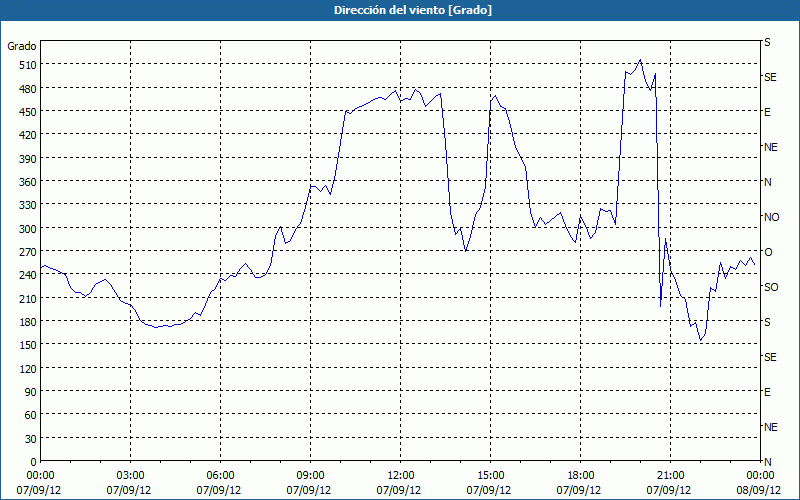Click the 08/09/12 date label
This screenshot has height=500, width=800.
759,490
